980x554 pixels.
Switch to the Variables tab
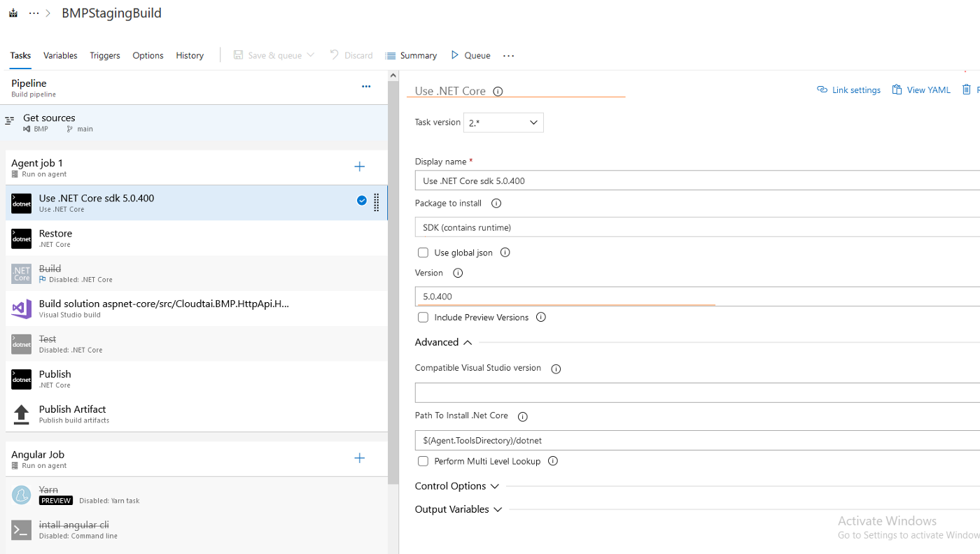coord(60,56)
